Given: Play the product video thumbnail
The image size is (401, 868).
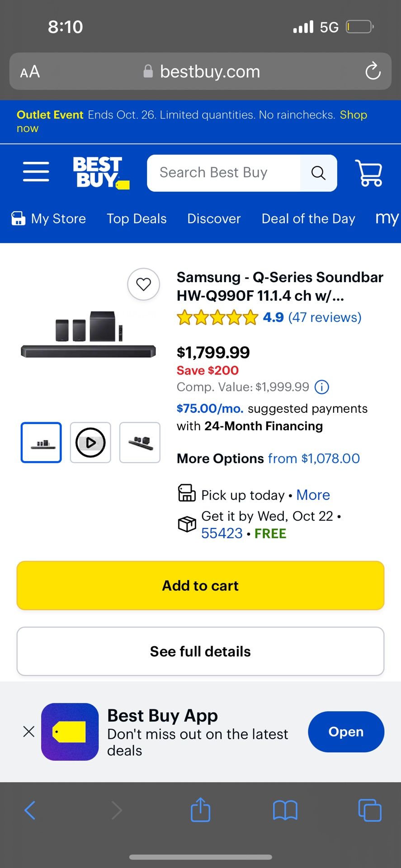Looking at the screenshot, I should coord(90,442).
